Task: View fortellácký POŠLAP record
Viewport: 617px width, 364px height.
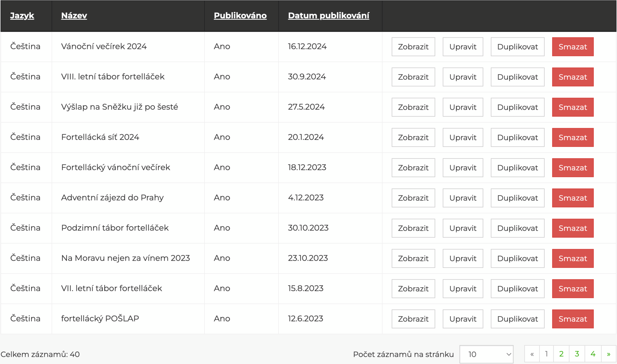Action: [x=413, y=319]
